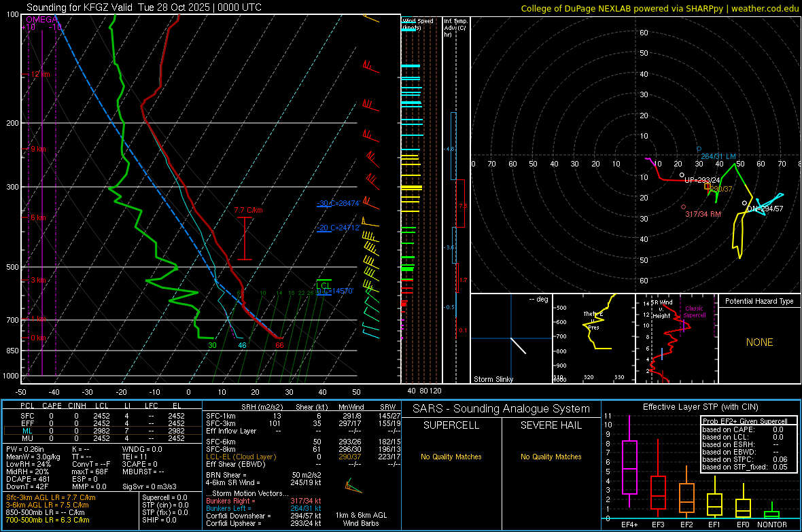Click the 'Storm Slinky' panel label
Viewport: 802px width, 532px height.
(493, 379)
